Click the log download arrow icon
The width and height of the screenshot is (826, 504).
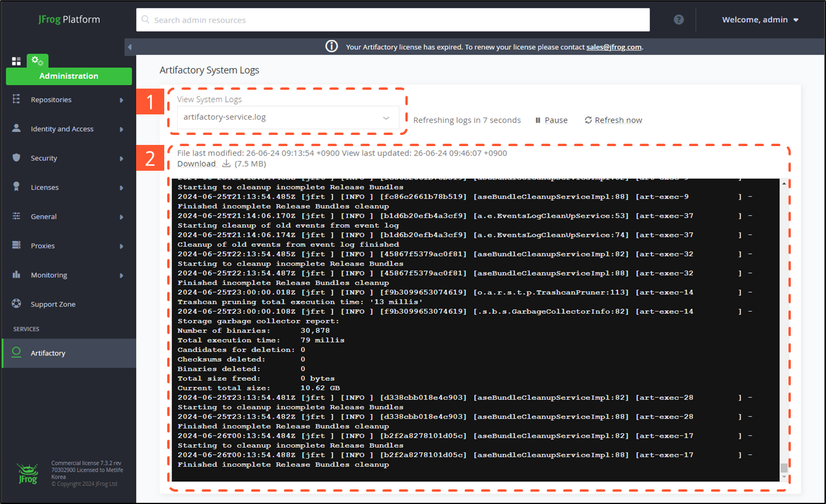tap(226, 164)
